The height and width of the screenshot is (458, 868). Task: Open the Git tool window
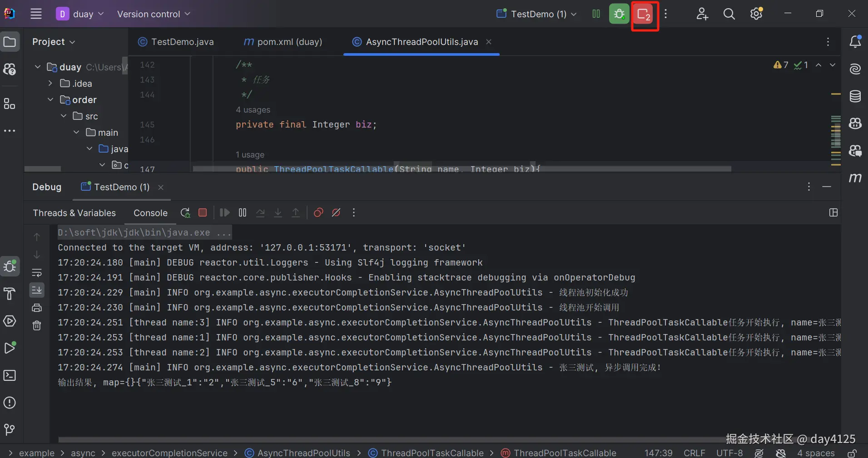(x=10, y=430)
